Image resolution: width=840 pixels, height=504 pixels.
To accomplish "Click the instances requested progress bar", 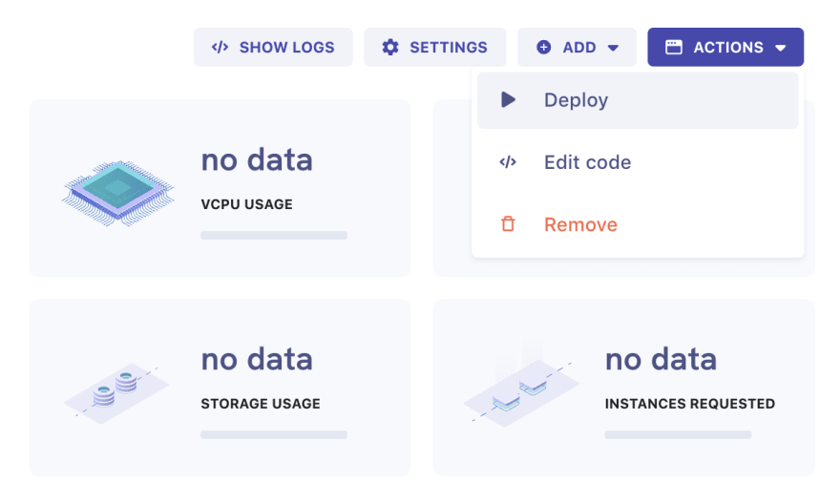I will (679, 435).
